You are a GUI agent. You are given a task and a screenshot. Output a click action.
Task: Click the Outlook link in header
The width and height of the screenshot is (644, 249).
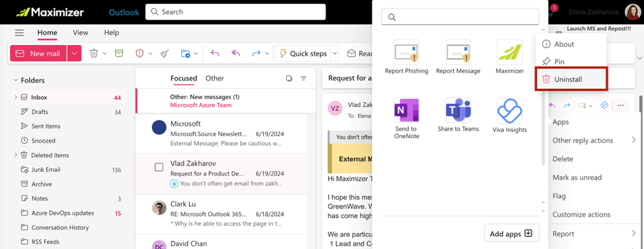click(x=124, y=12)
